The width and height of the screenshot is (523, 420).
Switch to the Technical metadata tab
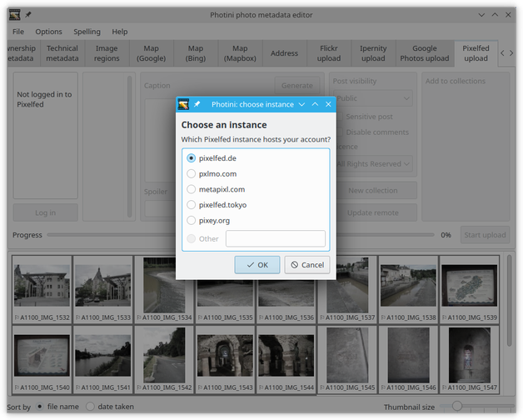point(62,53)
